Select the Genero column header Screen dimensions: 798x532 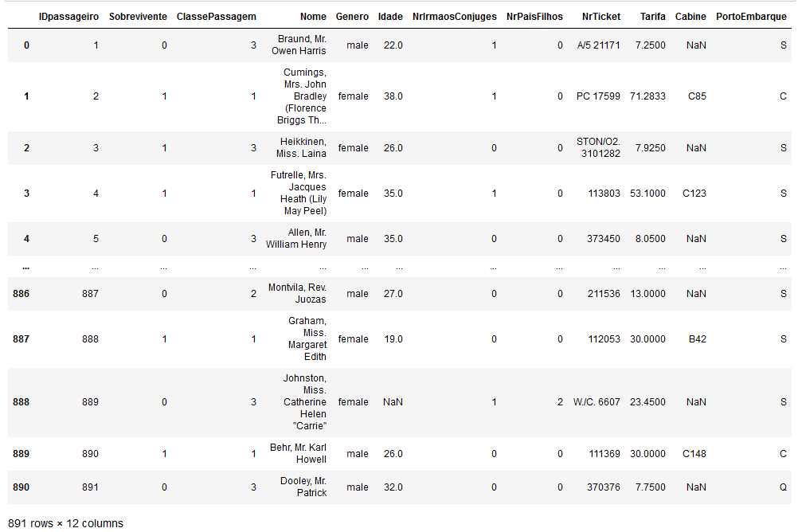pyautogui.click(x=352, y=16)
